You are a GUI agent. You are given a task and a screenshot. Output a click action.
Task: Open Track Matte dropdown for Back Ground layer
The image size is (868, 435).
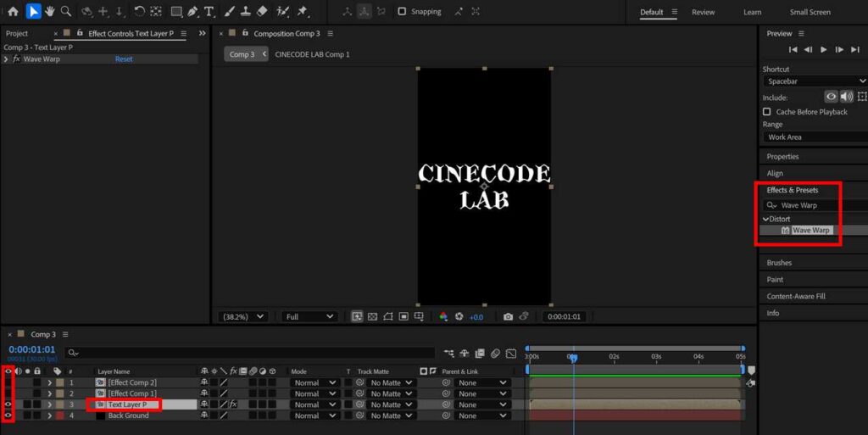pos(392,415)
